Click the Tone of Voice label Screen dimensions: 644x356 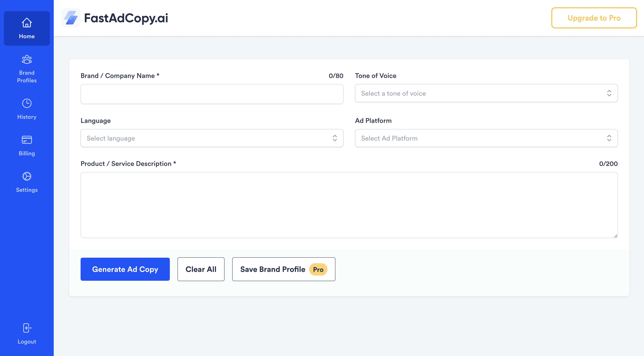click(x=376, y=76)
